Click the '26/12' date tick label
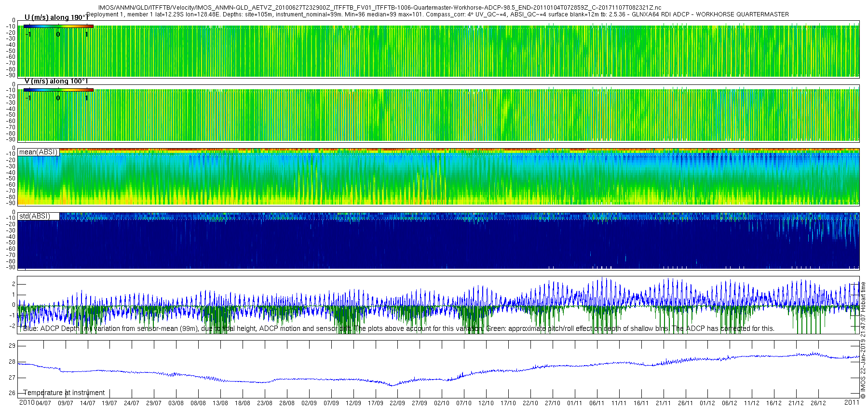The height and width of the screenshot is (410, 868). pyautogui.click(x=818, y=403)
